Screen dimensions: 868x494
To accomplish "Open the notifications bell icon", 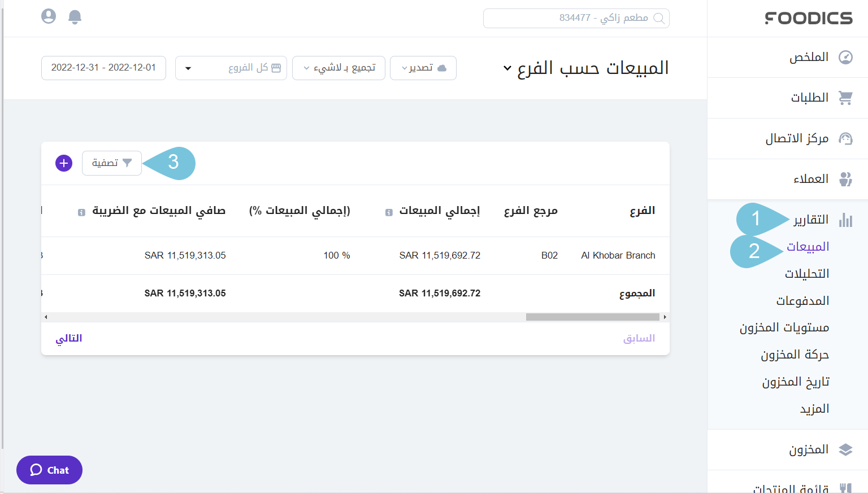I will (x=75, y=16).
